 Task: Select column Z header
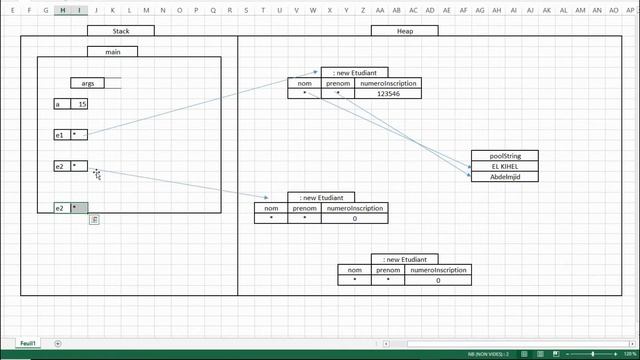363,10
